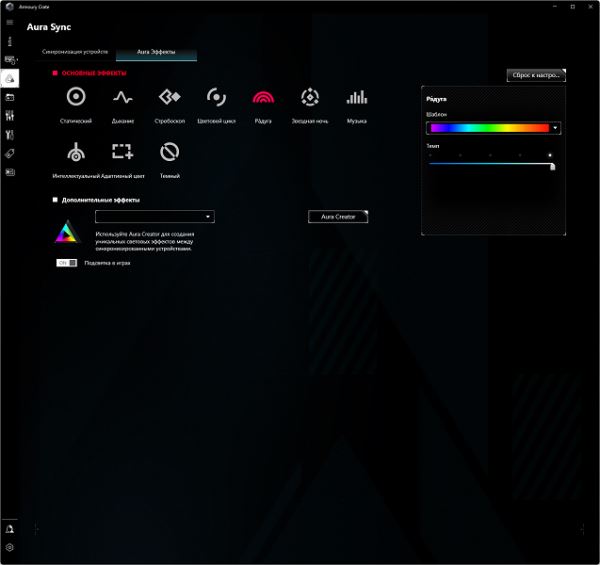Select the Smart effect icon
This screenshot has height=565, width=600.
pos(76,152)
